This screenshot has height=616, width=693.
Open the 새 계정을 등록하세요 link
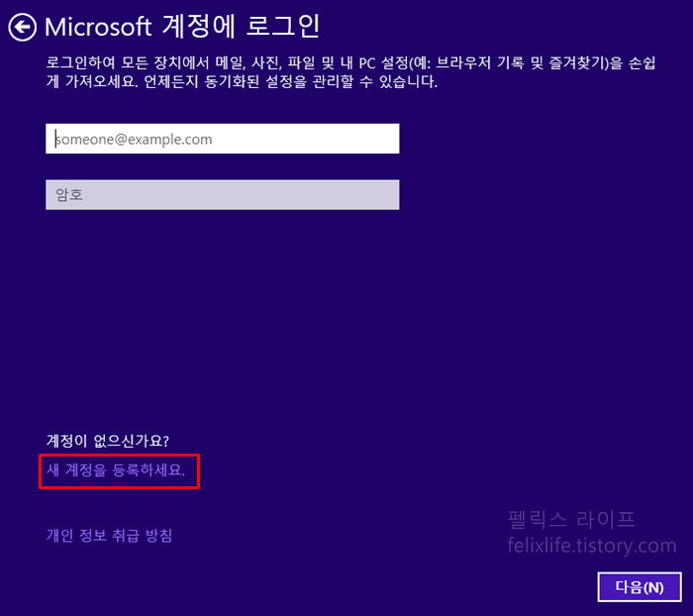116,470
